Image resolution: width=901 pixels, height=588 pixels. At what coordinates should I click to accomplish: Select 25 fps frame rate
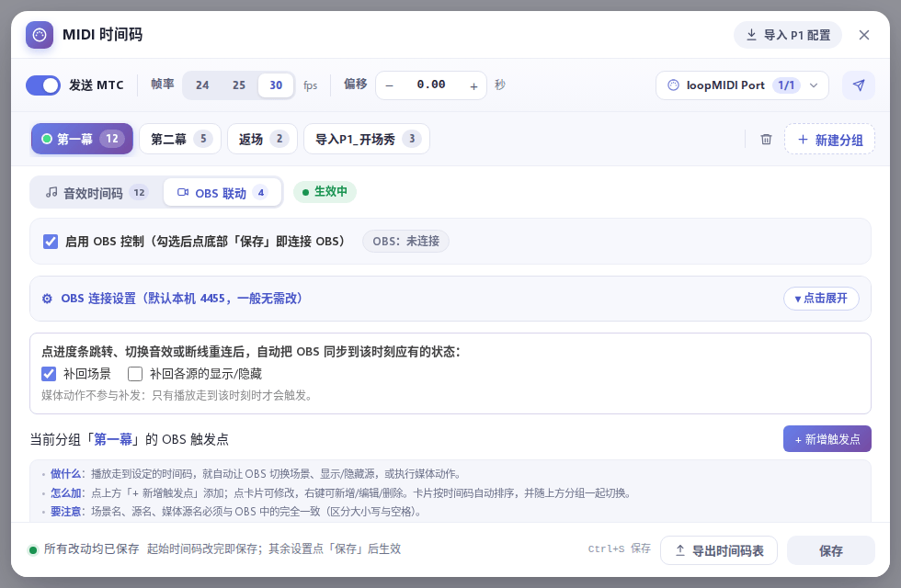tap(239, 85)
